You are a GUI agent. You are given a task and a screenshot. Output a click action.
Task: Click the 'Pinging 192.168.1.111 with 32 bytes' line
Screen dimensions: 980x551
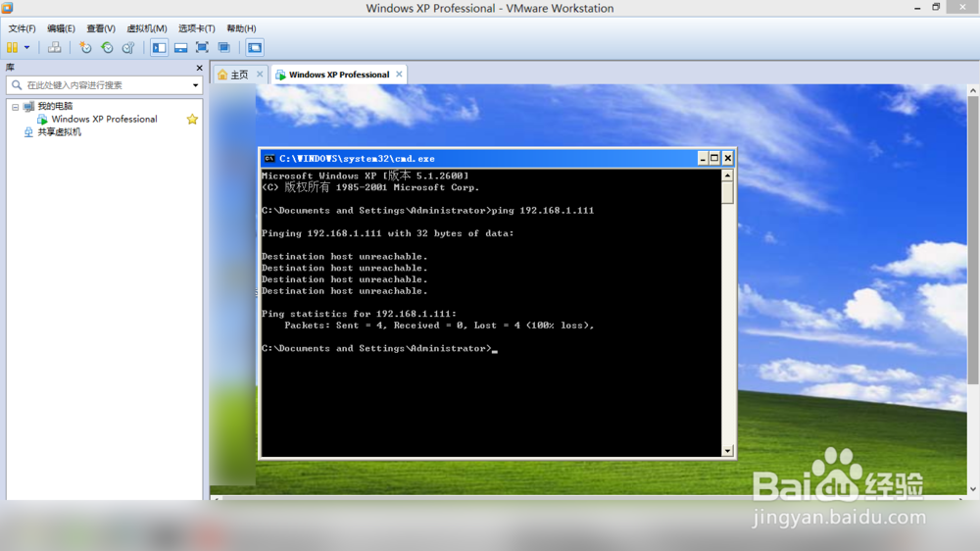[x=387, y=234]
